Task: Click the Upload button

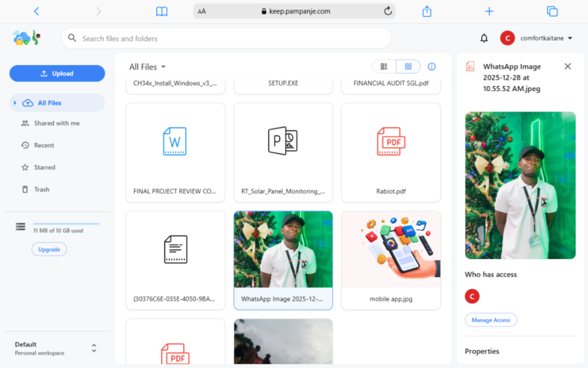Action: coord(57,74)
